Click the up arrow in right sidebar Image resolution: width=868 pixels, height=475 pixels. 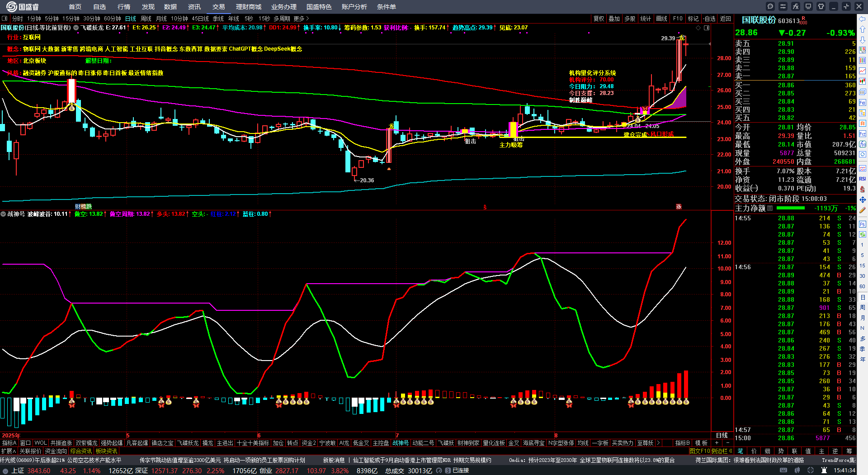[x=863, y=29]
